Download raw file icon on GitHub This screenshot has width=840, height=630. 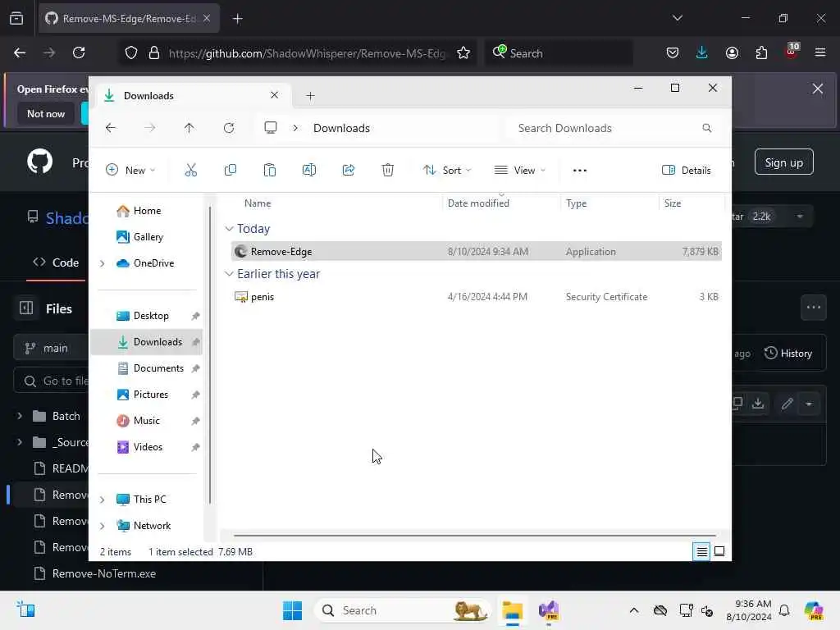coord(757,403)
